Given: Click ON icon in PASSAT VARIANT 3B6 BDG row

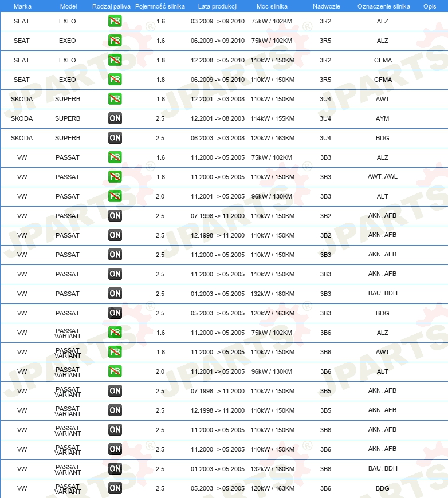Looking at the screenshot, I should pyautogui.click(x=115, y=488).
